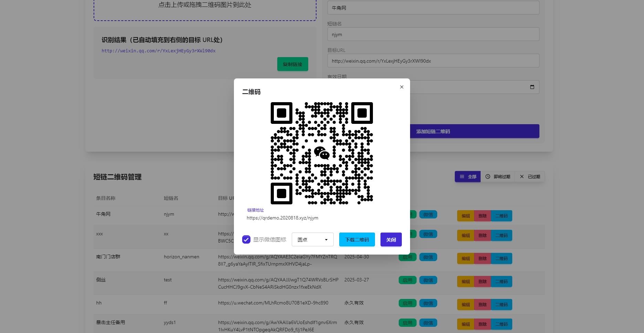Viewport: 644px width, 333px height.
Task: Click 删除 for the 牛角网 row
Action: (x=482, y=216)
